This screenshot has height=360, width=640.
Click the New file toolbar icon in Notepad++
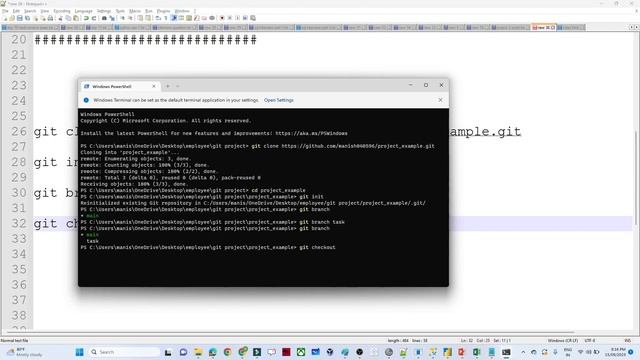(5, 18)
